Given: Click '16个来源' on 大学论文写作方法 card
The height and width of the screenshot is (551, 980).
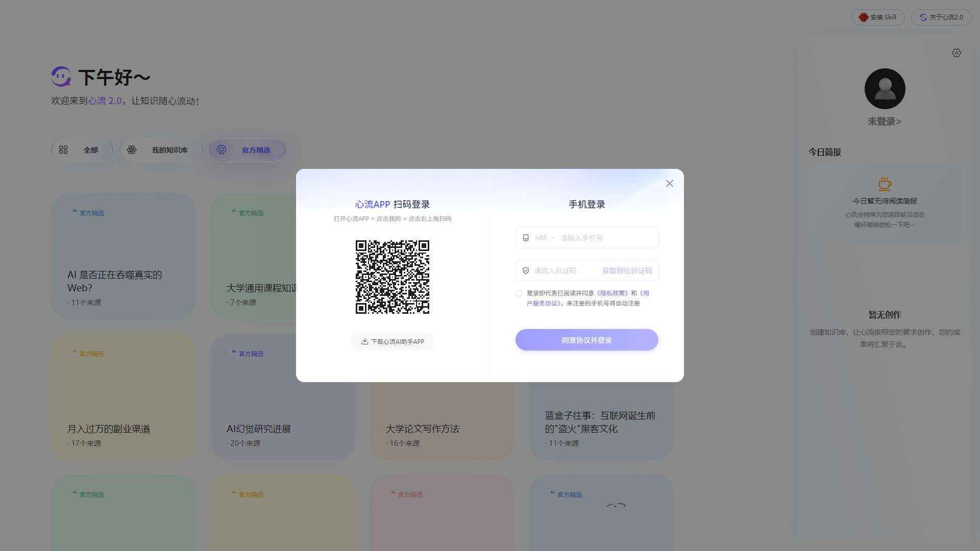Looking at the screenshot, I should click(x=404, y=443).
